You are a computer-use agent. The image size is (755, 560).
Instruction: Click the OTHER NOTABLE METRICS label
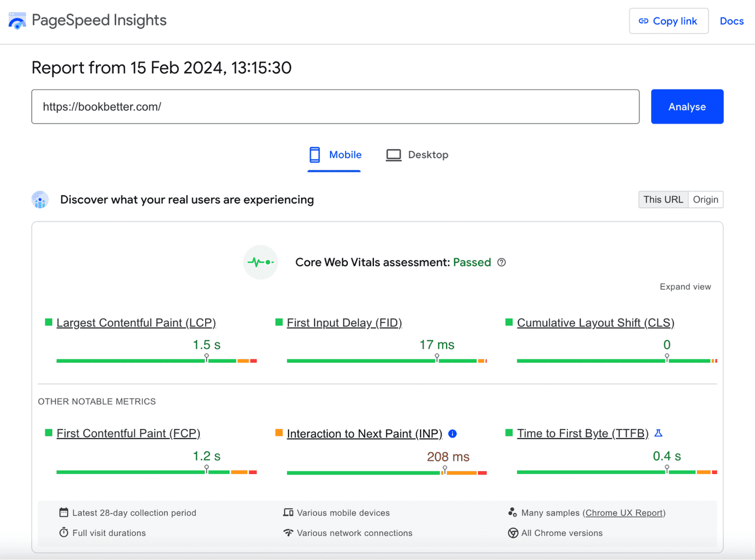point(97,402)
